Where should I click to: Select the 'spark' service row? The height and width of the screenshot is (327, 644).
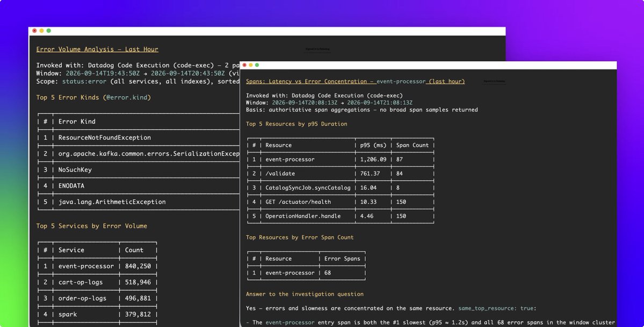click(x=97, y=314)
